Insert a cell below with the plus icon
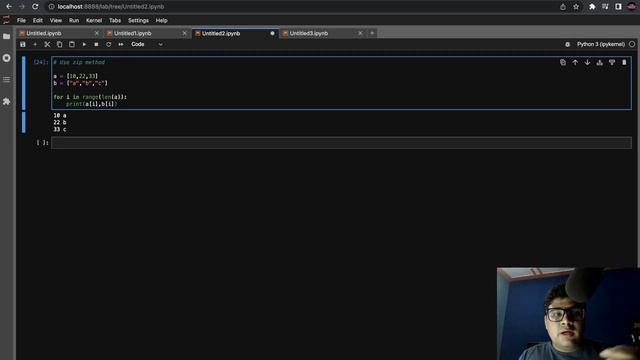 tap(35, 44)
